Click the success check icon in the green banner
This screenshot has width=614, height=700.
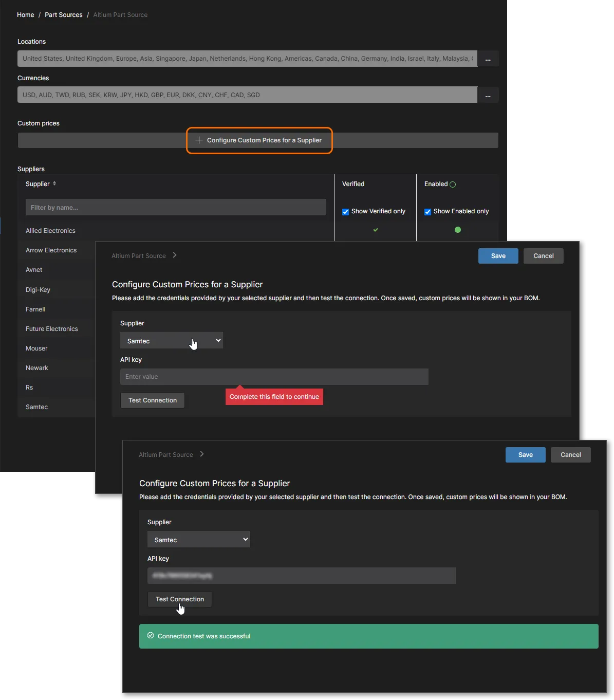[x=151, y=636]
